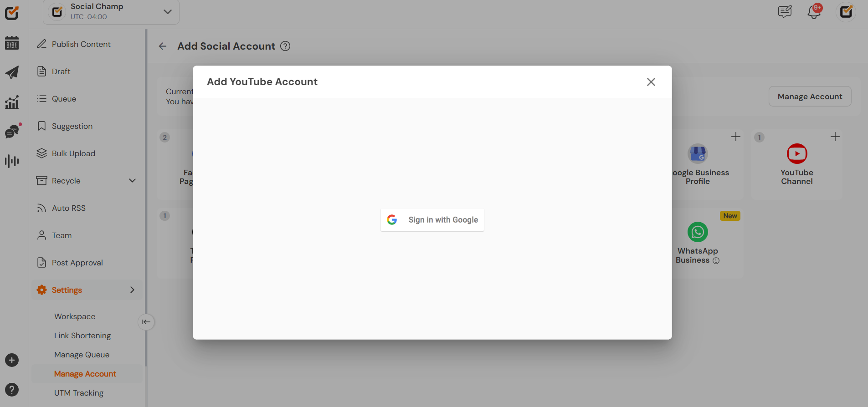Add a YouTube Channel using its plus icon

pyautogui.click(x=835, y=137)
